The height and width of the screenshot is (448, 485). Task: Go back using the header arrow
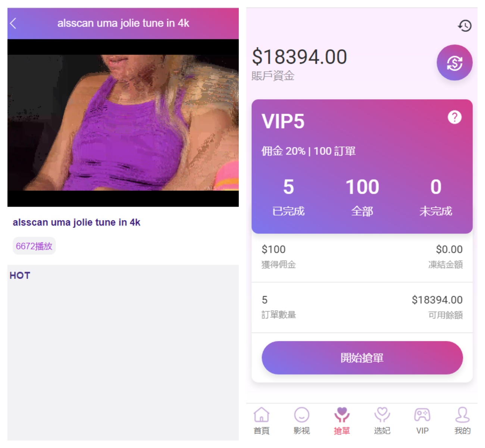tap(13, 24)
